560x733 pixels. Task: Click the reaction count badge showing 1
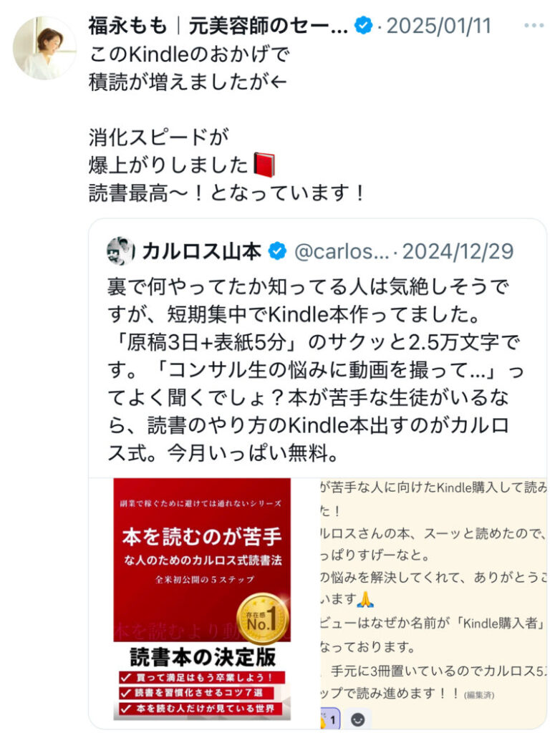pyautogui.click(x=330, y=719)
